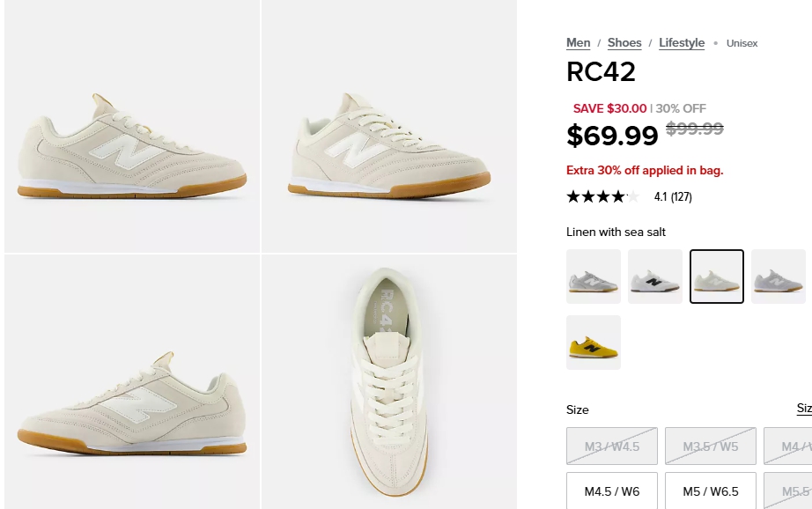812x509 pixels.
Task: Open the angled front-view shoe image
Action: (x=388, y=126)
